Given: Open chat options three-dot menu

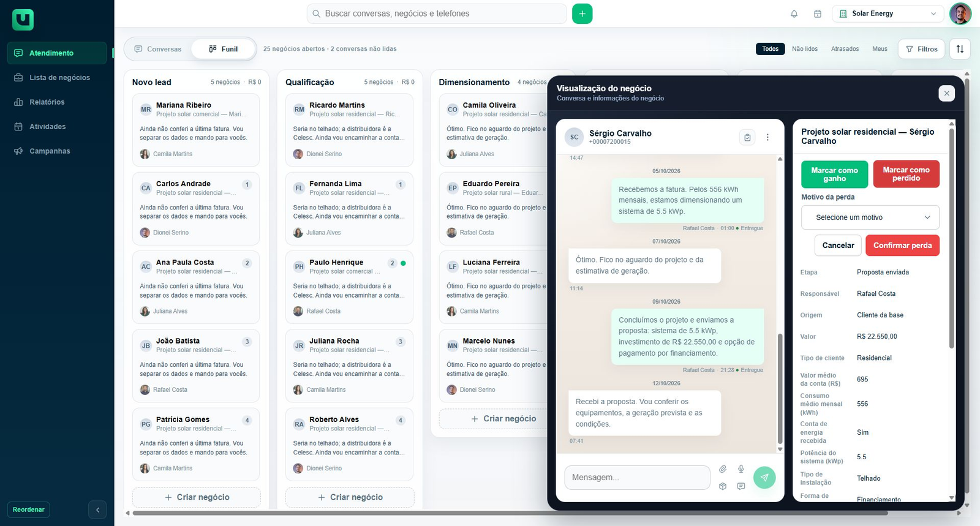Looking at the screenshot, I should click(x=767, y=137).
